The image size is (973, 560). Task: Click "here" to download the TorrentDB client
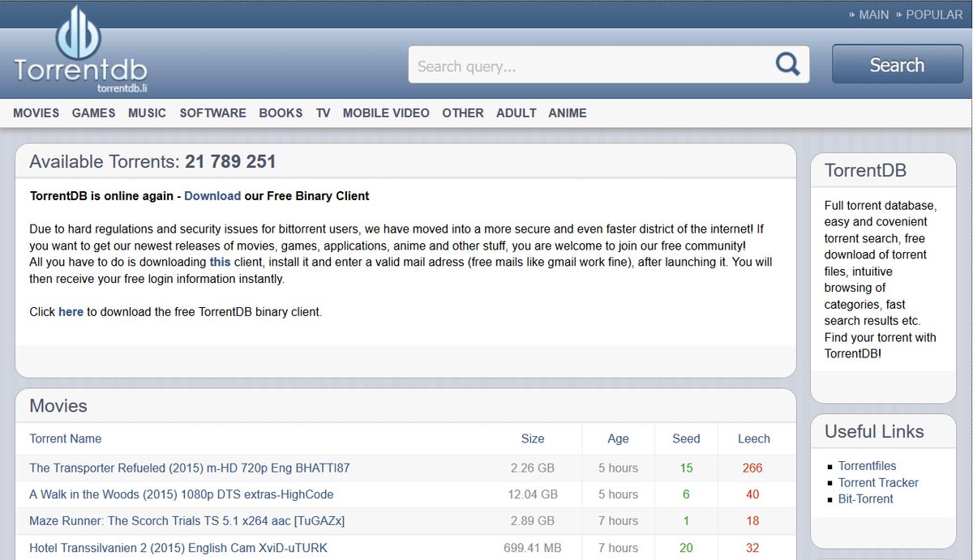tap(71, 311)
